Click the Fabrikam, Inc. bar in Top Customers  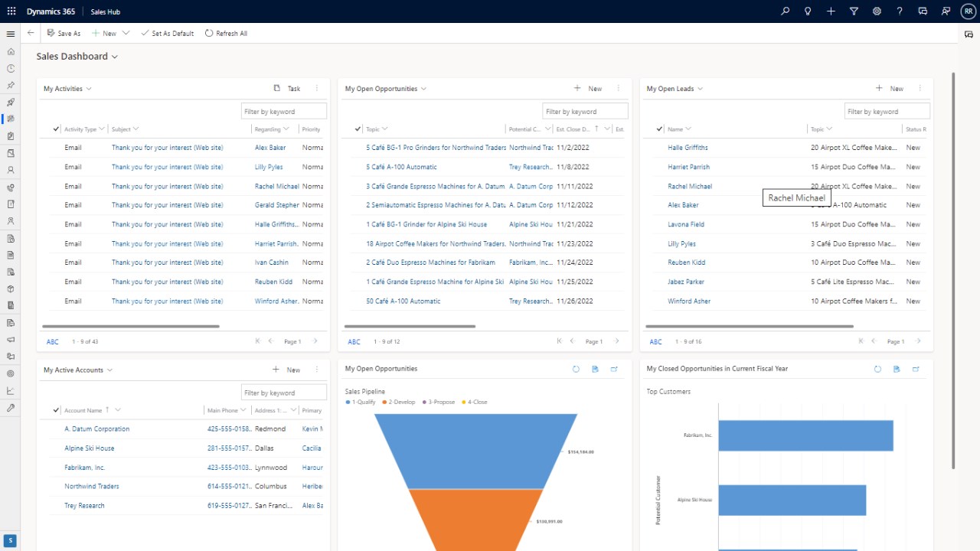805,435
